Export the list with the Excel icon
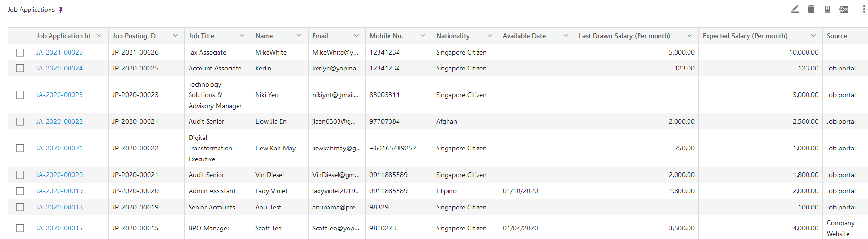 (x=844, y=10)
